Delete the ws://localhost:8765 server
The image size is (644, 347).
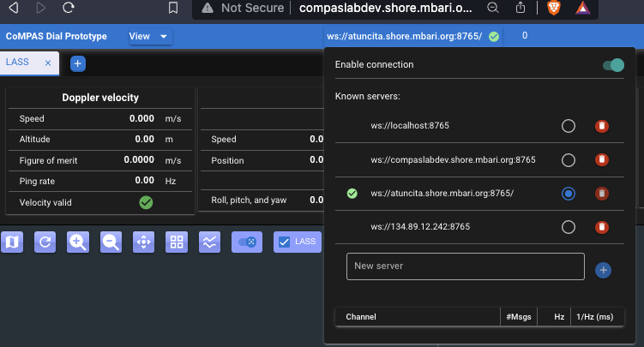(x=602, y=126)
